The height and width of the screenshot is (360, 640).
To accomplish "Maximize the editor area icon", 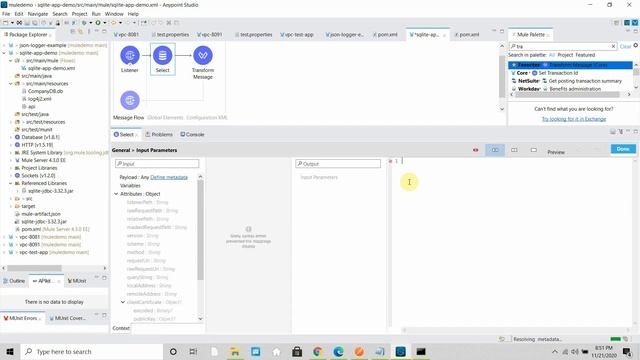I will 502,31.
